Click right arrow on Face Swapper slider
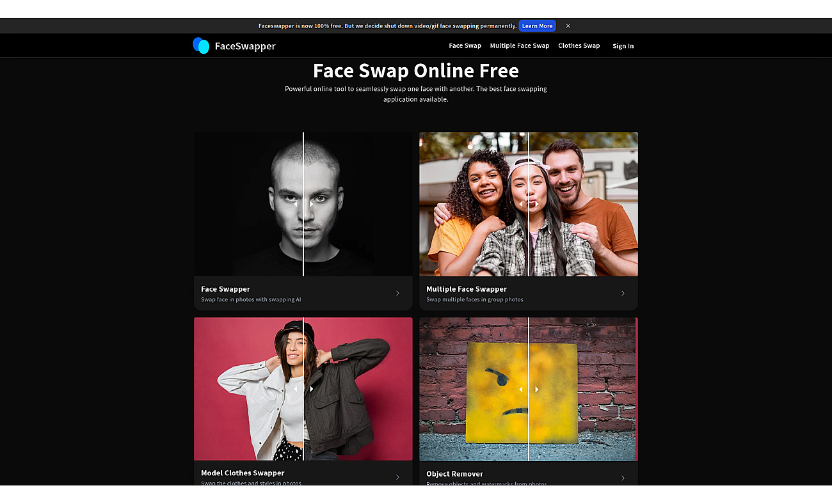Viewport: 832px width, 504px height. point(312,204)
